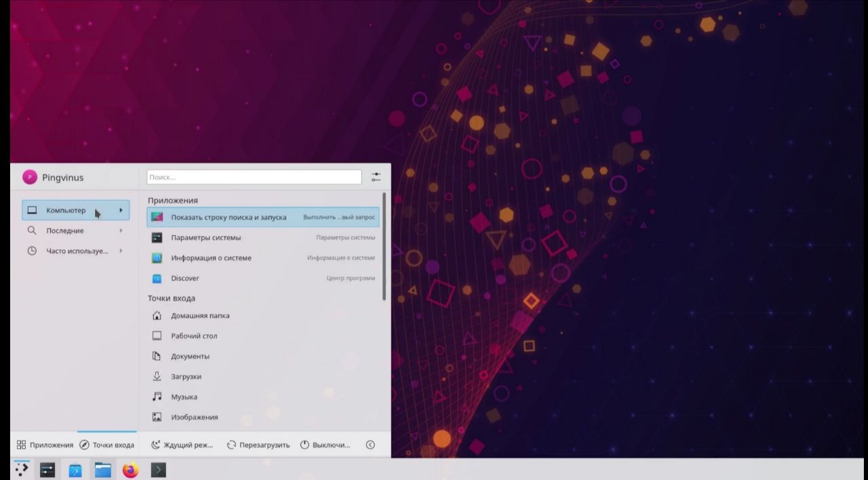Click the Изображения picture icon

(x=157, y=418)
